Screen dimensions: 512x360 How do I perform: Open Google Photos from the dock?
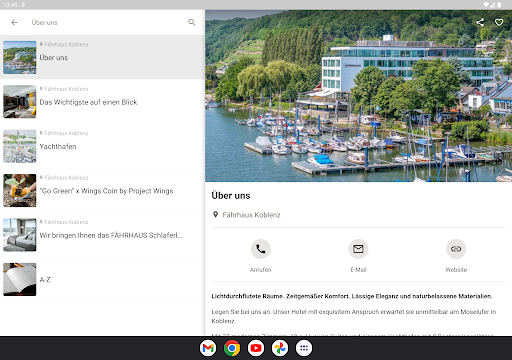(x=280, y=348)
